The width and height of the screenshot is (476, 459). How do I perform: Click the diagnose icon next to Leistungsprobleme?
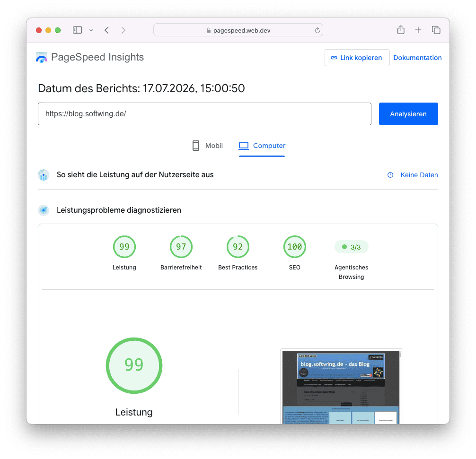point(44,210)
